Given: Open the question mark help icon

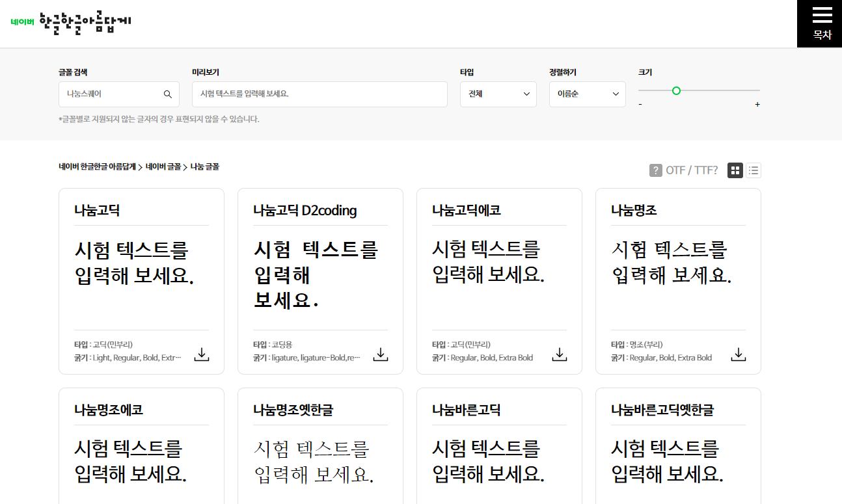Looking at the screenshot, I should point(655,170).
